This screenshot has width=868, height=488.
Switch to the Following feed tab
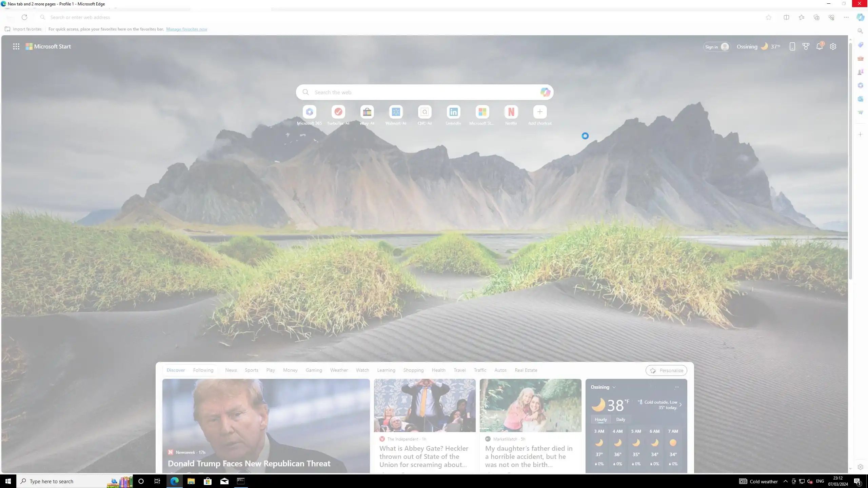pos(203,370)
